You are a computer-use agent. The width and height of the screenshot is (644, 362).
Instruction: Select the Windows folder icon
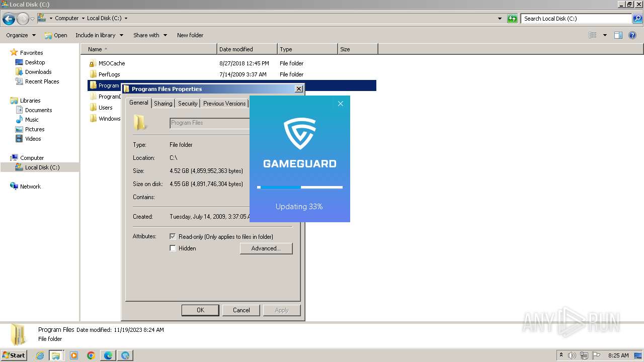(93, 119)
